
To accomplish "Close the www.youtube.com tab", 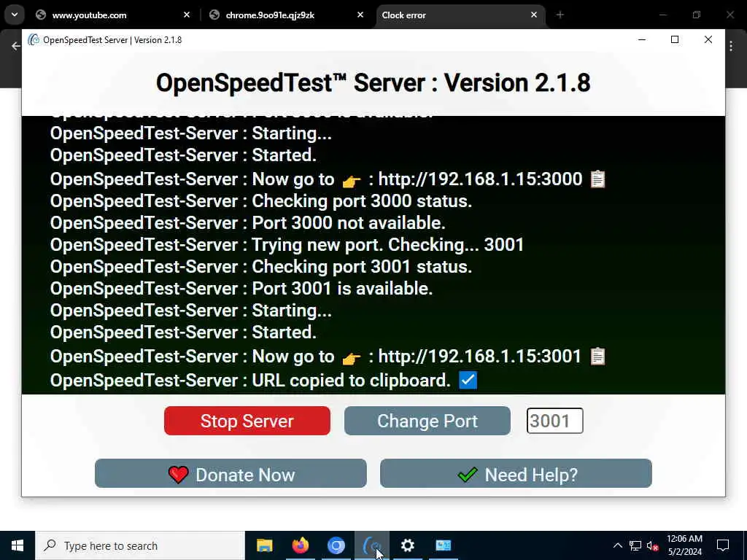I will 187,15.
